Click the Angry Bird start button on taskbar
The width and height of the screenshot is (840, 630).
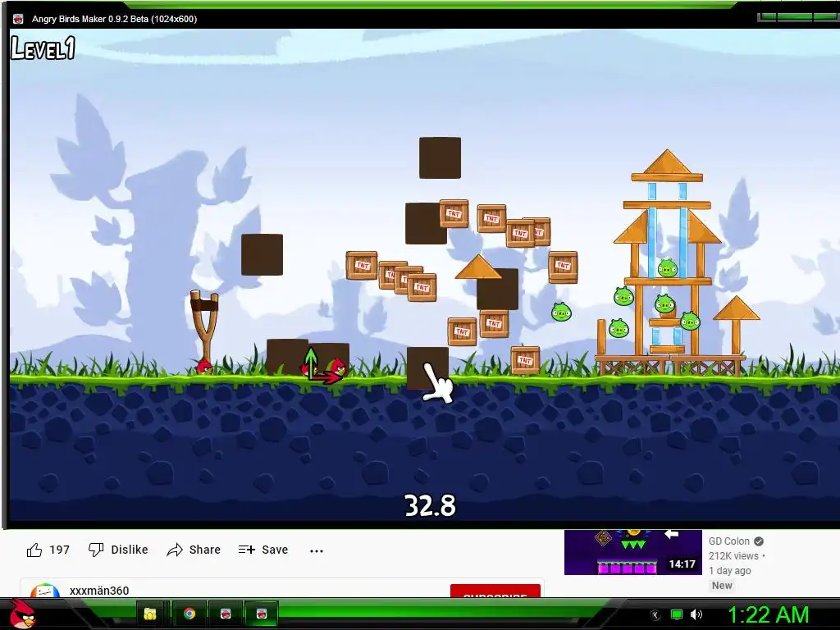point(23,614)
